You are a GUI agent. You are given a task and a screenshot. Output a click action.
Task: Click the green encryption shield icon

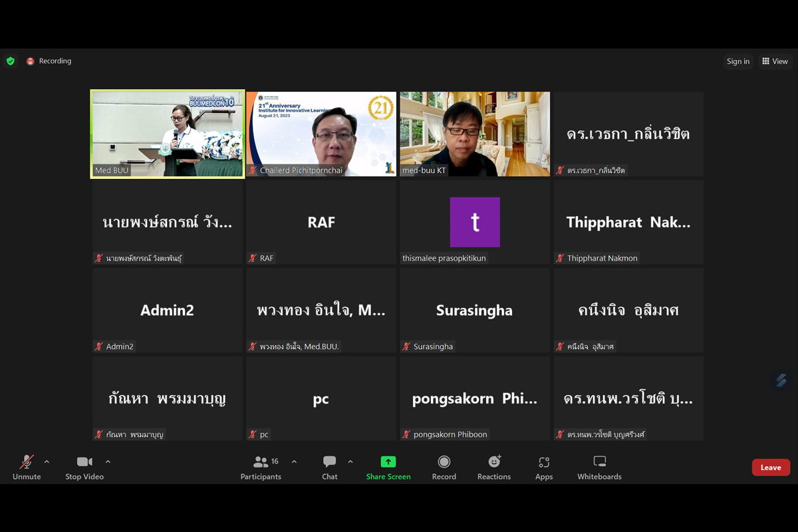(11, 61)
